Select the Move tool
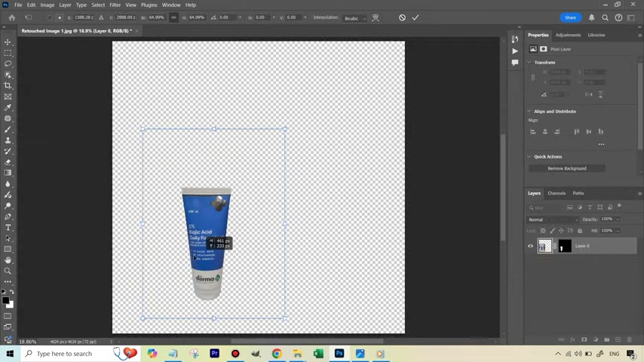This screenshot has width=644, height=362. [x=8, y=42]
